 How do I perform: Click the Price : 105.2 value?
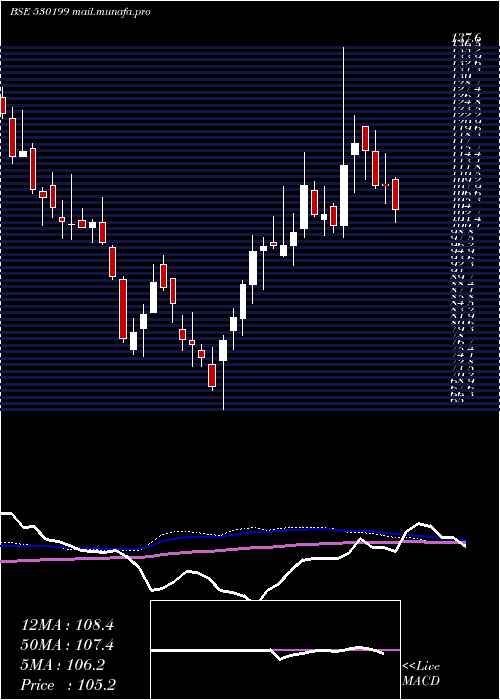(x=67, y=685)
